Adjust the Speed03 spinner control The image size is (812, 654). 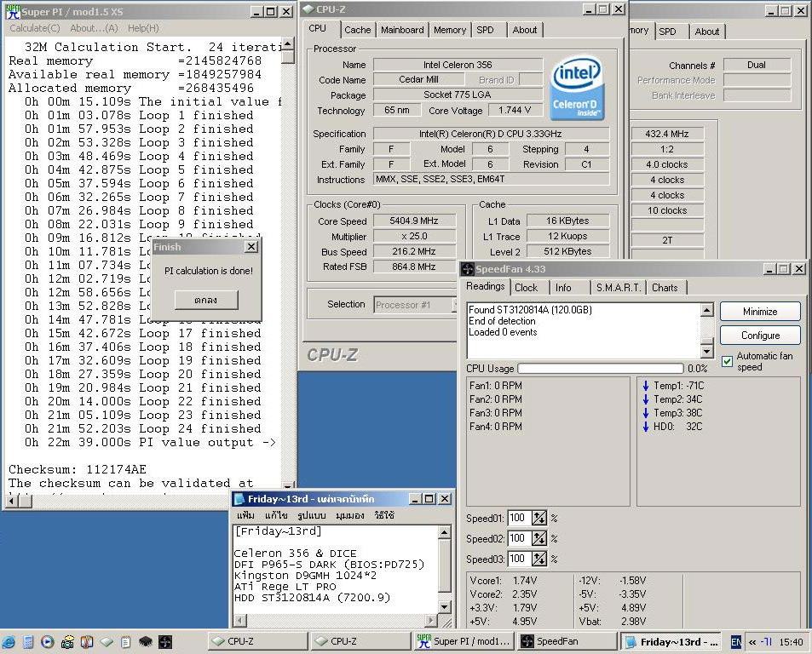click(539, 559)
